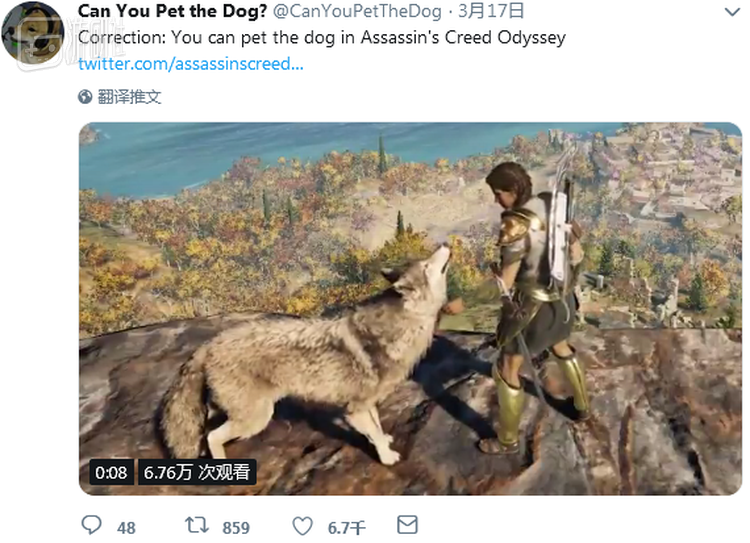Screen dimensions: 750x543
Task: Expand the tweet options chevron
Action: click(x=732, y=11)
